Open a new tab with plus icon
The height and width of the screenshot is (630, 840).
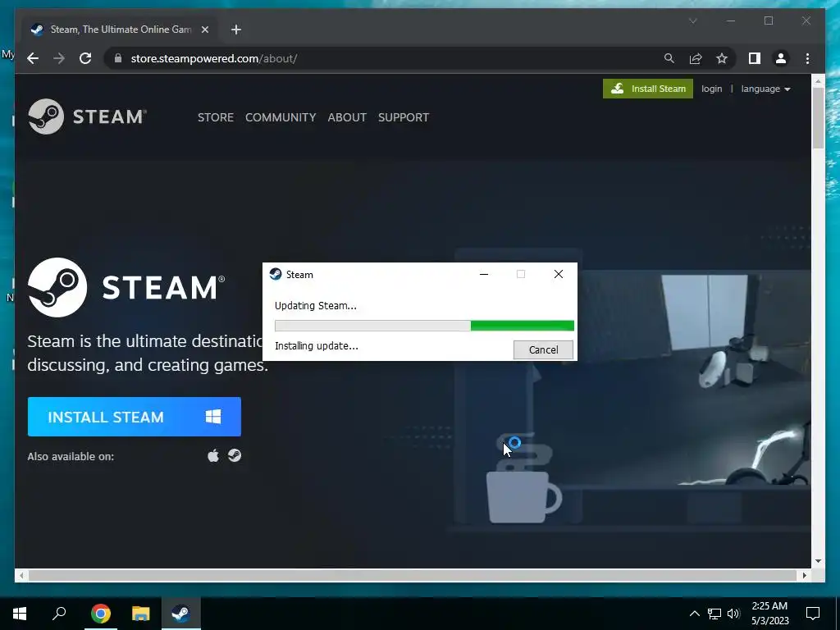(x=236, y=30)
